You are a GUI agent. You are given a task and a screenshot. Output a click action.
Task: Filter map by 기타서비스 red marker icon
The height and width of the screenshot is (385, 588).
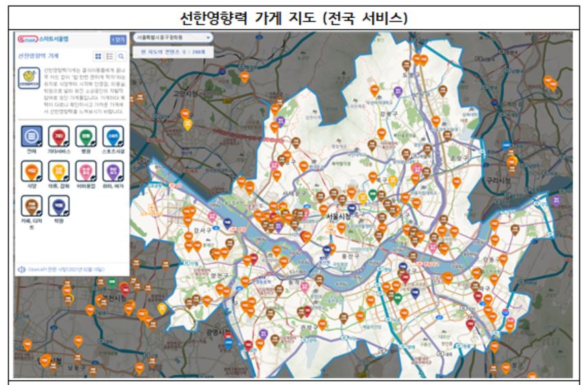coord(59,134)
